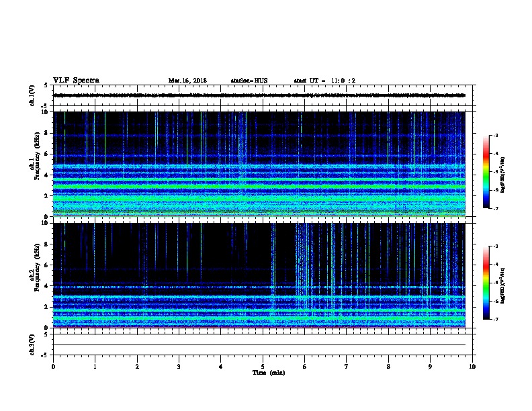This screenshot has width=532, height=411.
Task: Click ch.1 color bar log(PSD) units label
Action: point(503,175)
